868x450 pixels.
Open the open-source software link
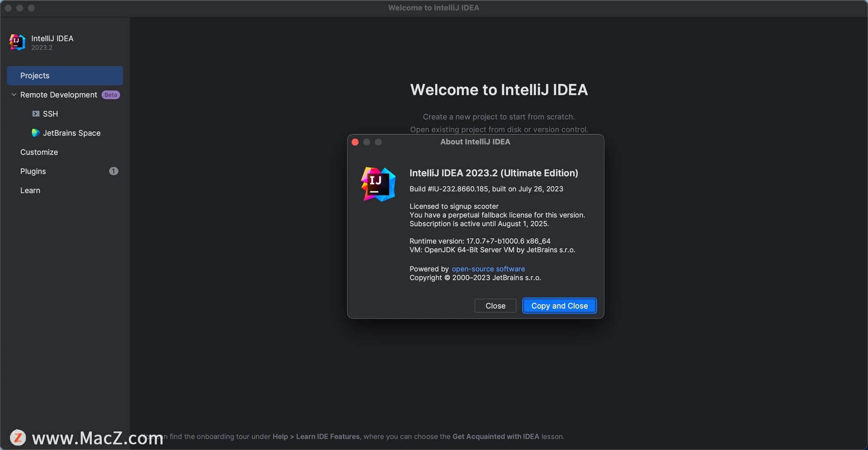click(488, 269)
